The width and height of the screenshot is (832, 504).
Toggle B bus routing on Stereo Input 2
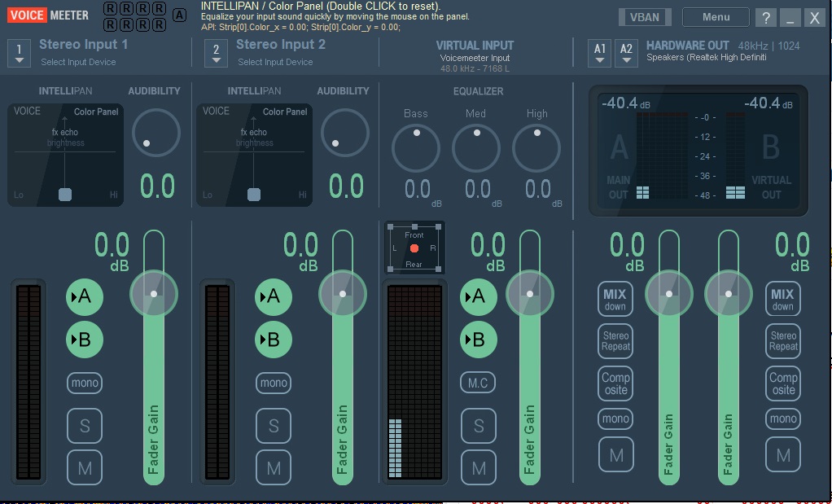(x=274, y=340)
